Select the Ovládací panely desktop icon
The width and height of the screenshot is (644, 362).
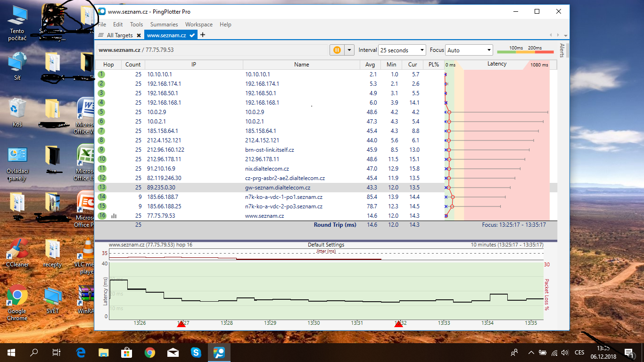coord(17,165)
